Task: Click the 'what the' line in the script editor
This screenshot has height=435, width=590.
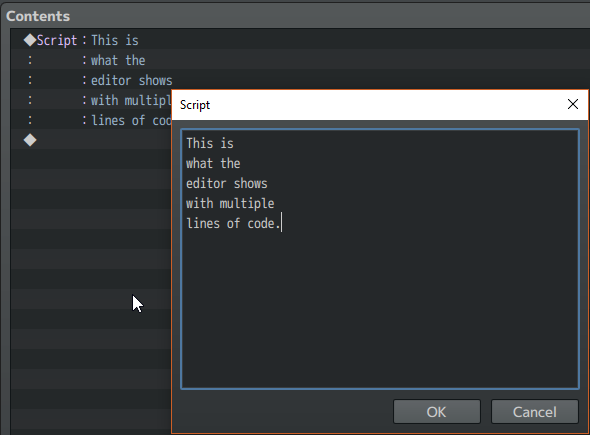Action: pos(213,163)
